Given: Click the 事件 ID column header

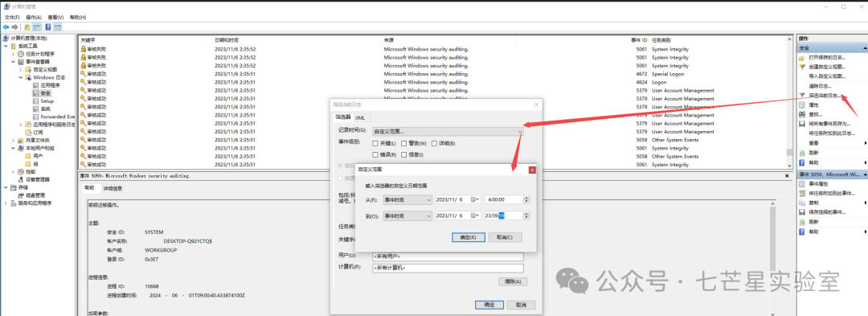Looking at the screenshot, I should [640, 40].
